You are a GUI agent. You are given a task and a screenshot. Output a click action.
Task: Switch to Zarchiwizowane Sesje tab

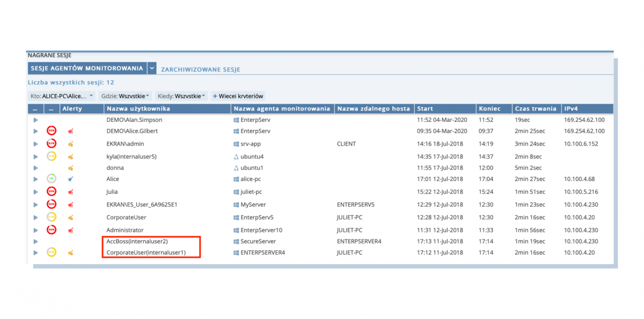coord(201,70)
